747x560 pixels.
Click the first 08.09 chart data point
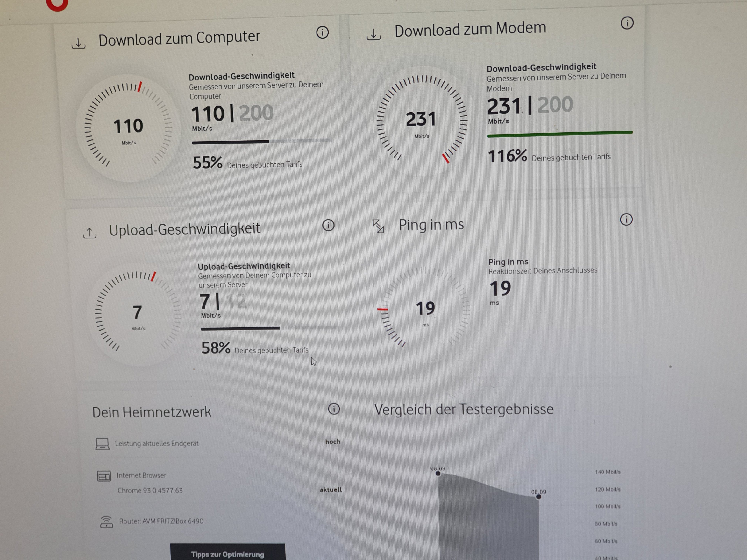coord(438,473)
